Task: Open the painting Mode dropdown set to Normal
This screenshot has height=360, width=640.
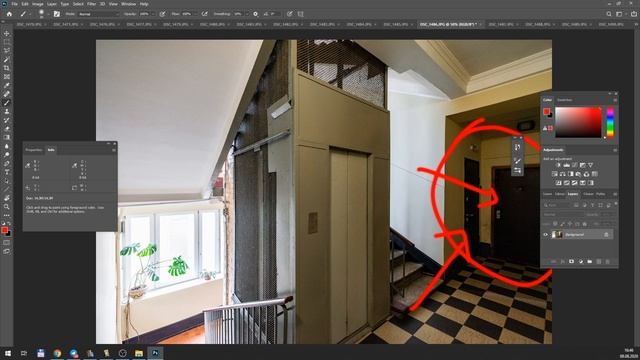Action: 98,14
